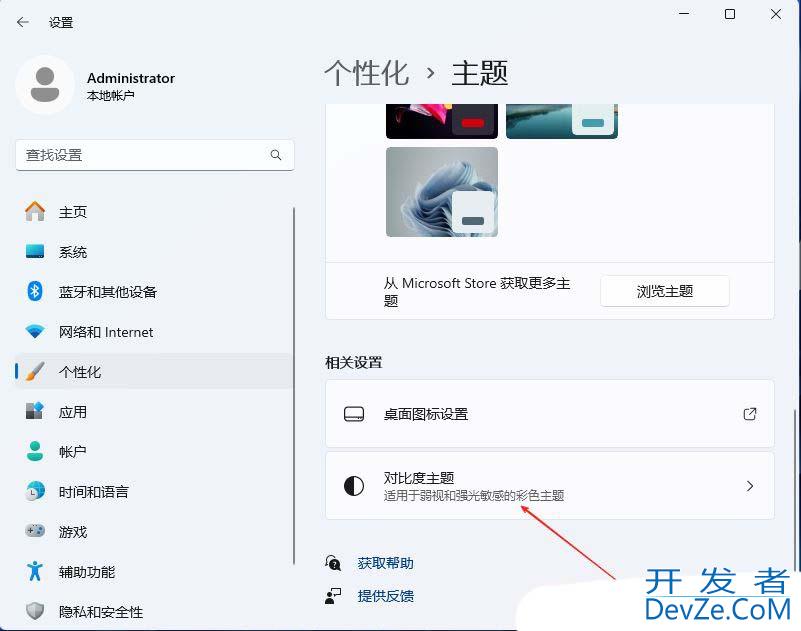Select the 个性化 navigation item
801x631 pixels.
(153, 371)
